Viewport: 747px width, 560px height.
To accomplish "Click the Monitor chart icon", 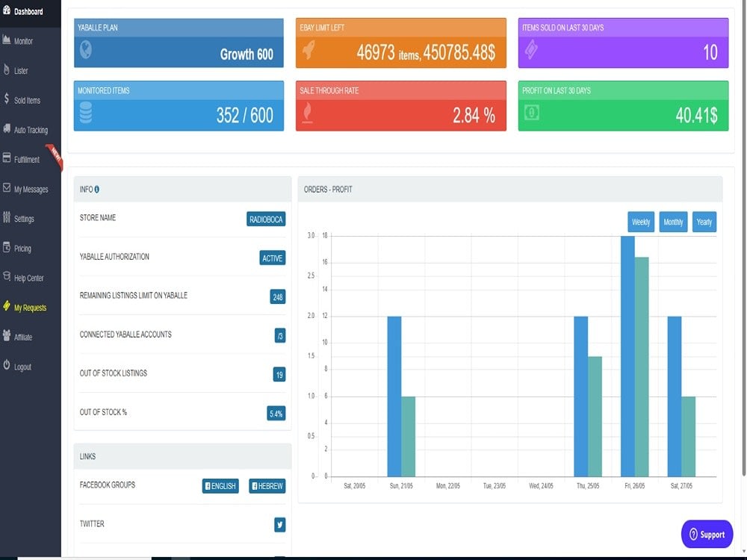I will click(7, 40).
